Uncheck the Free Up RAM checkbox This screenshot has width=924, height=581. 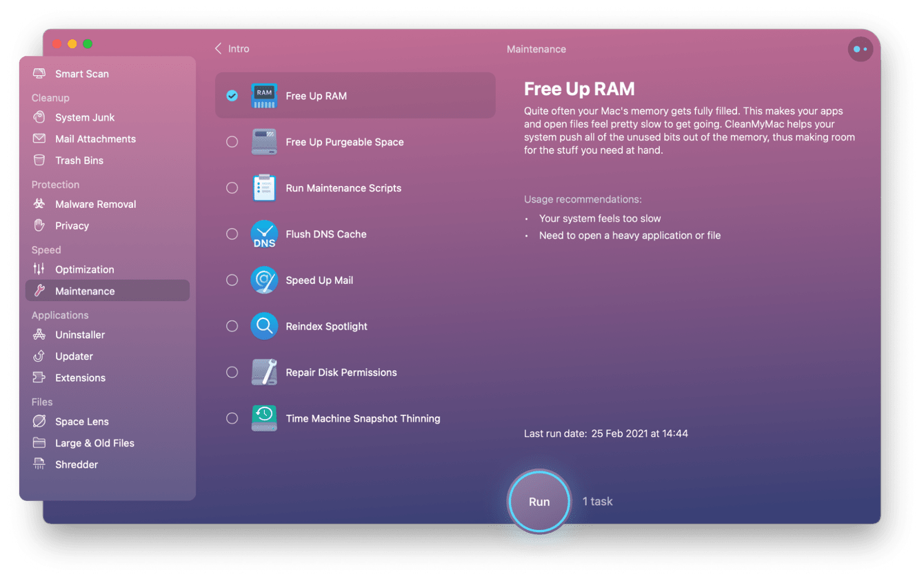coord(232,96)
